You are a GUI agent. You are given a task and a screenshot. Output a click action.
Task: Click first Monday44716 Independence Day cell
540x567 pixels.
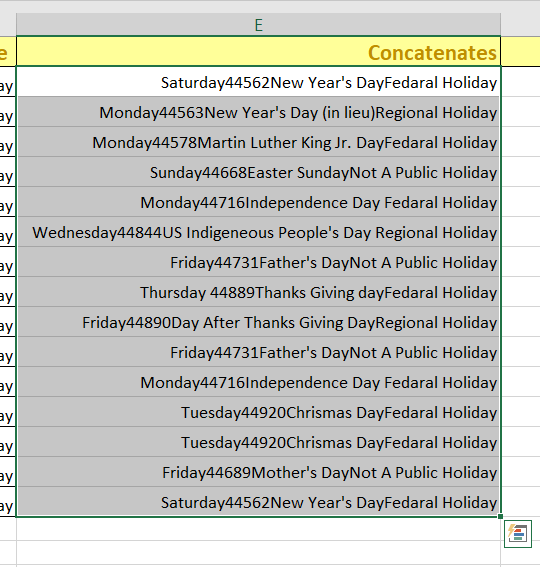point(259,202)
